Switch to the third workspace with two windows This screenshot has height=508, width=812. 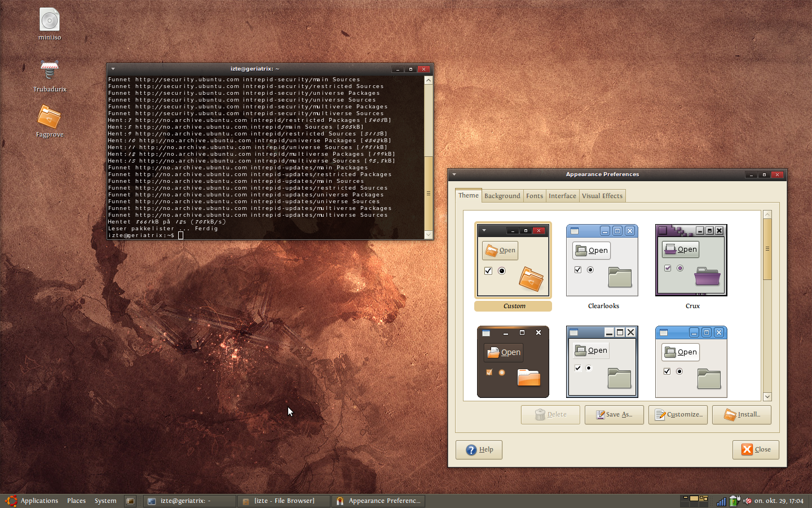coord(703,498)
